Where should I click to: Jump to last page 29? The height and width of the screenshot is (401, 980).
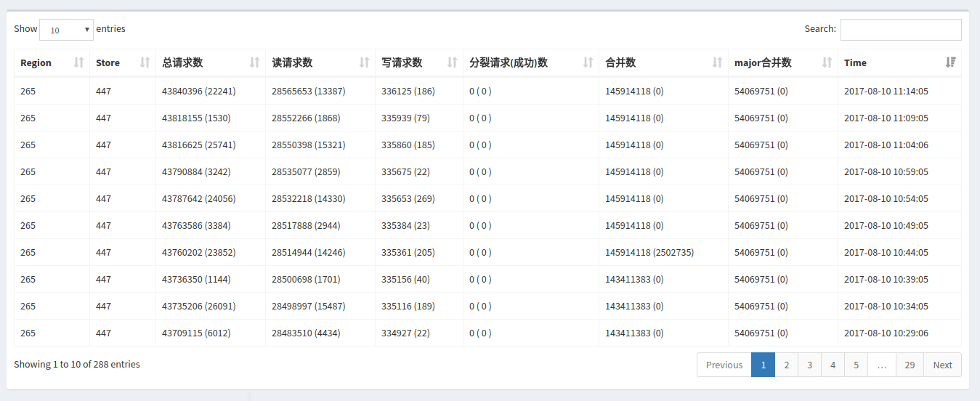[x=910, y=365]
